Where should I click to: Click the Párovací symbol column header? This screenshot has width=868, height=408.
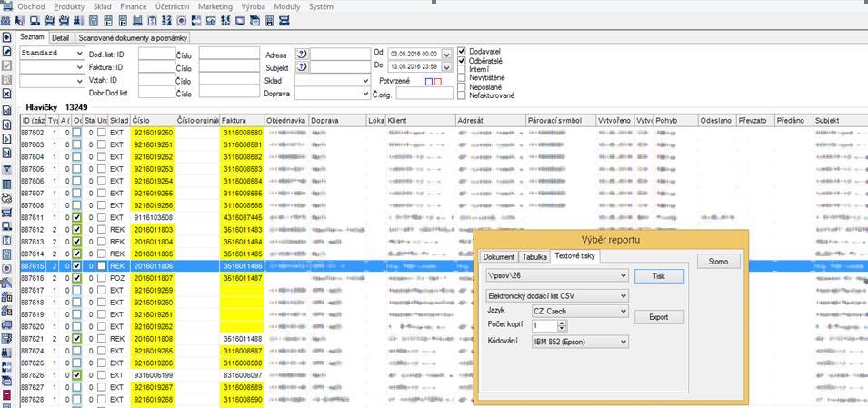(561, 120)
